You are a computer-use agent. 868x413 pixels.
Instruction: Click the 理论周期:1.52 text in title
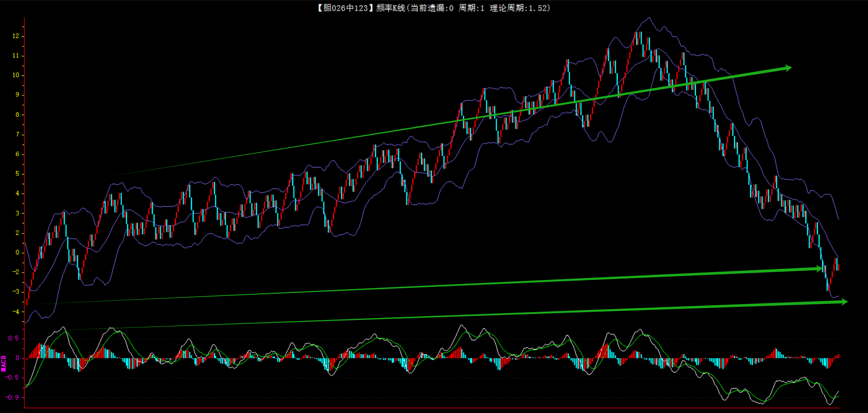point(520,8)
